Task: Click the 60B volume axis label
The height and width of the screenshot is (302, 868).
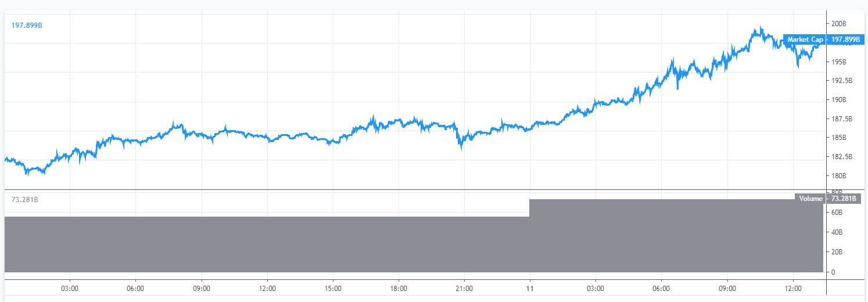Action: [837, 213]
